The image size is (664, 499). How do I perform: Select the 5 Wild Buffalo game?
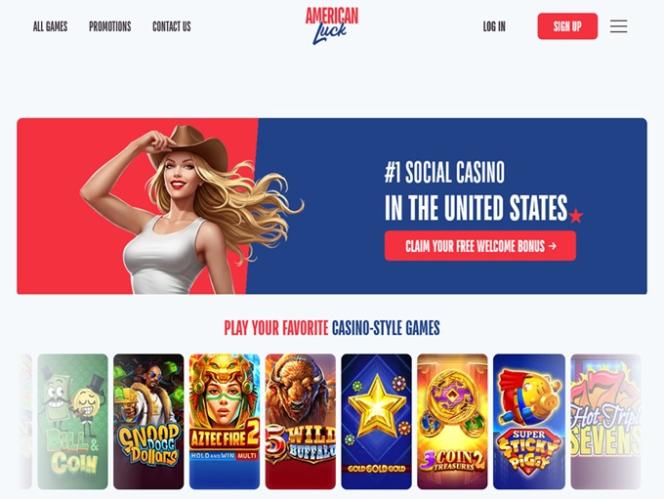[301, 421]
